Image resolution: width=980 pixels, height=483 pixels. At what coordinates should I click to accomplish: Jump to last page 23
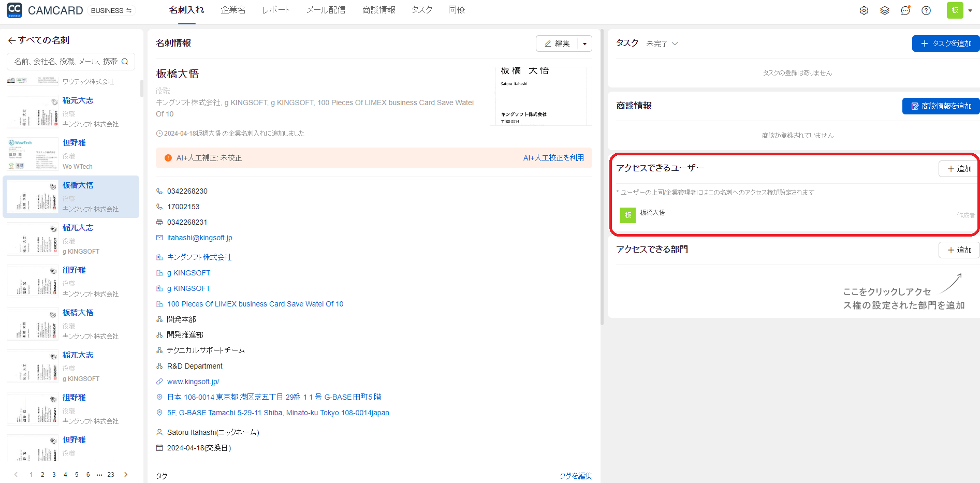point(111,475)
